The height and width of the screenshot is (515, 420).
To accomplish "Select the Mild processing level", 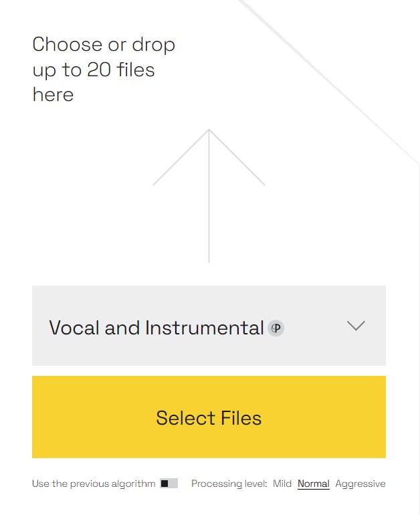I will [x=282, y=484].
